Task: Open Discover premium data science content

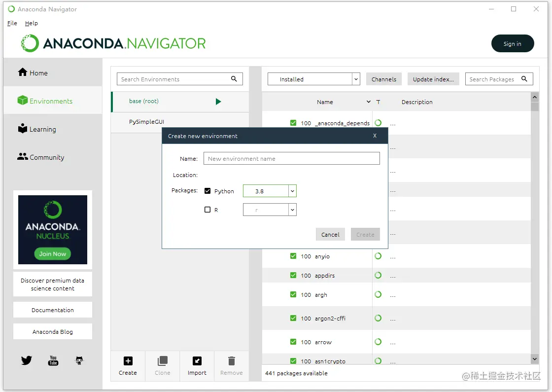Action: point(53,284)
